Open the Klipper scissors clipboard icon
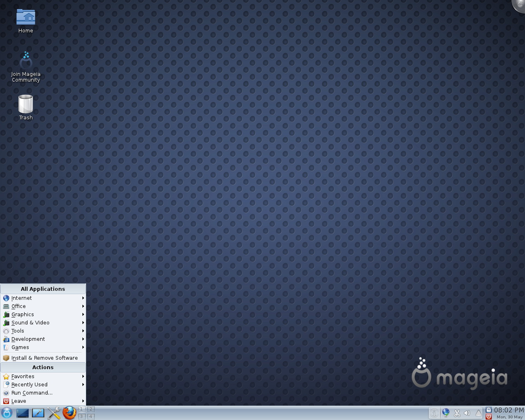Image resolution: width=525 pixels, height=420 pixels. pos(457,413)
